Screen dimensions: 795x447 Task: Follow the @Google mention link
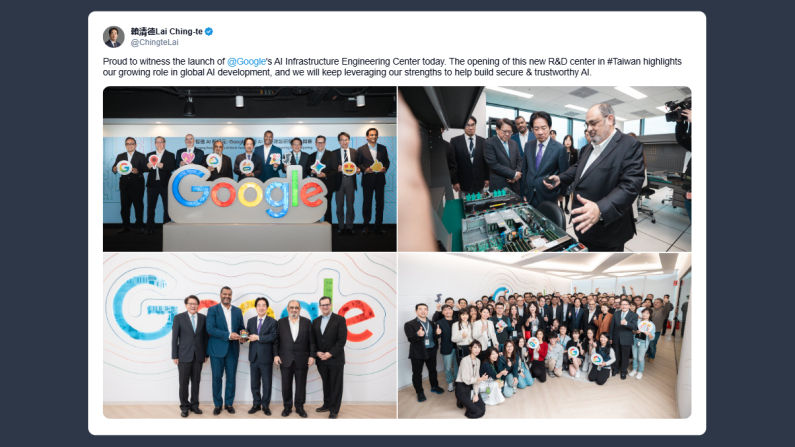[246, 61]
